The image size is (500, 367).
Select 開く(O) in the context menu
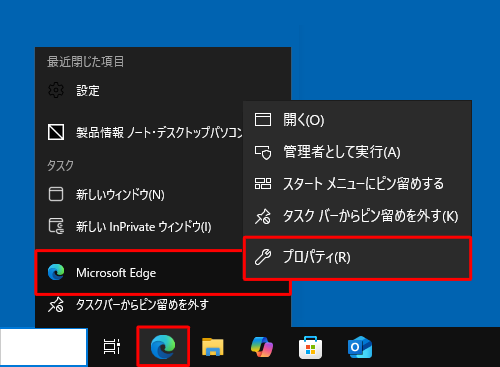[357, 120]
